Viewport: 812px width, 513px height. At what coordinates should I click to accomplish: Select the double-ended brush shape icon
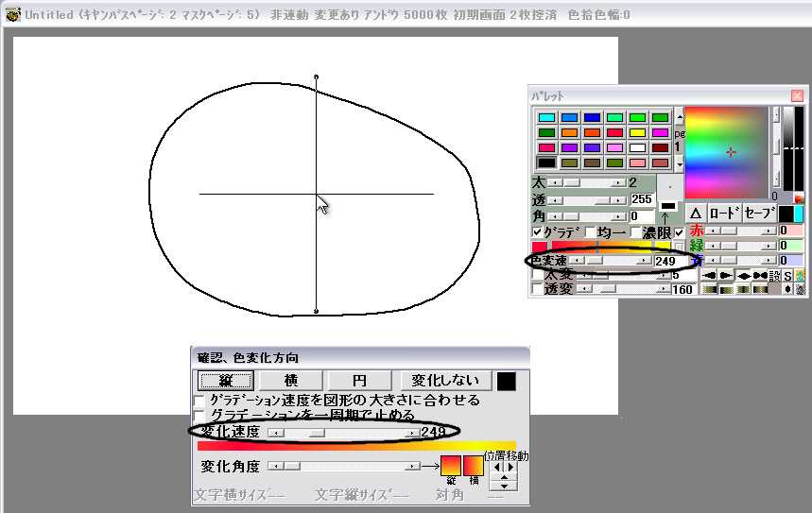point(759,275)
